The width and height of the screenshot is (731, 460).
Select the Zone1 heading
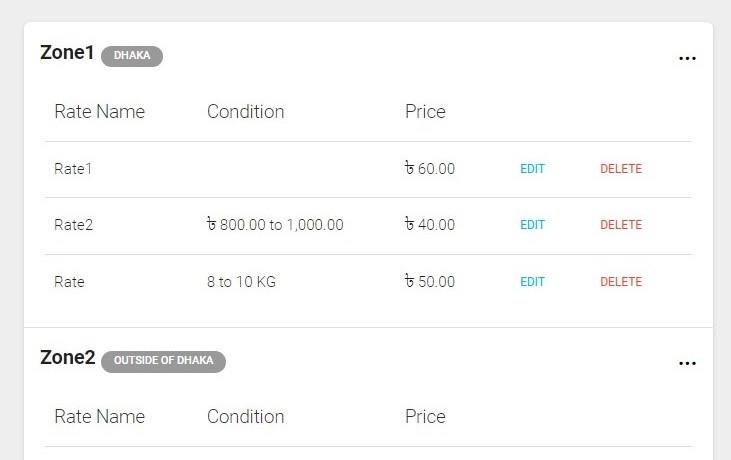pyautogui.click(x=67, y=54)
